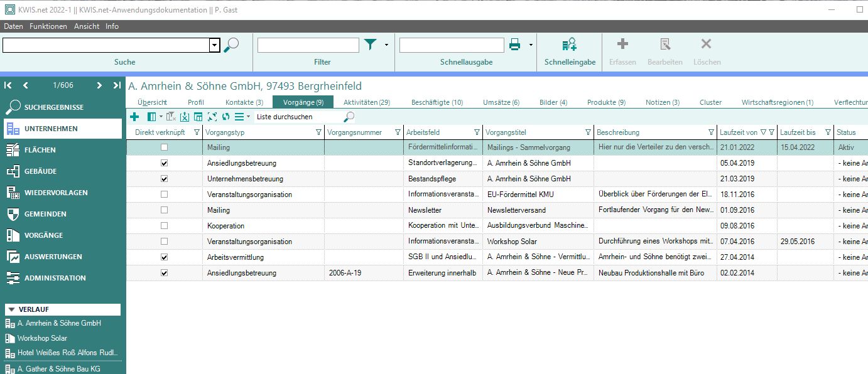Click the table layout icon in list toolbar
Screen dimensions: 868x374
(x=198, y=117)
